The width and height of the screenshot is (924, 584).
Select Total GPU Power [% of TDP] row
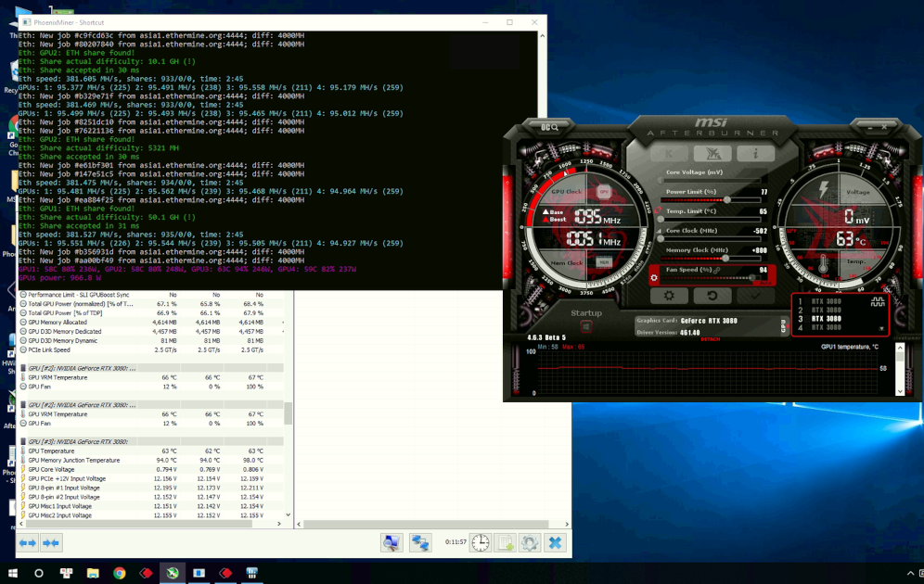click(151, 313)
